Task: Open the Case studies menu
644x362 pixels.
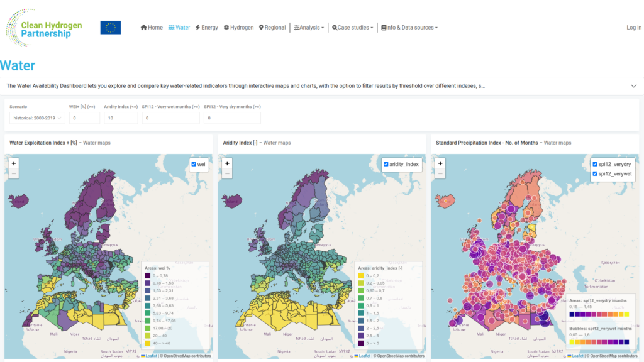Action: [x=353, y=28]
